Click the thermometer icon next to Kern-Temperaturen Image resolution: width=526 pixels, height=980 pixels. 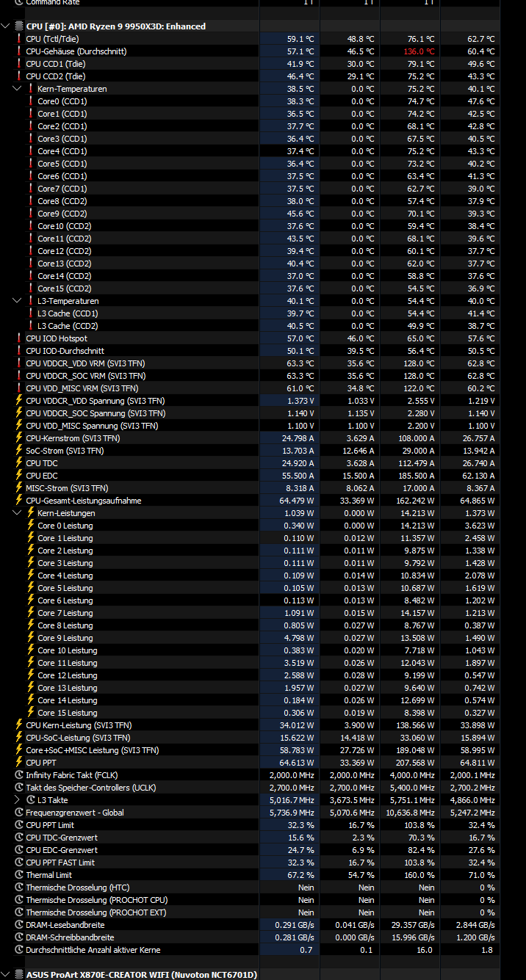(x=30, y=89)
